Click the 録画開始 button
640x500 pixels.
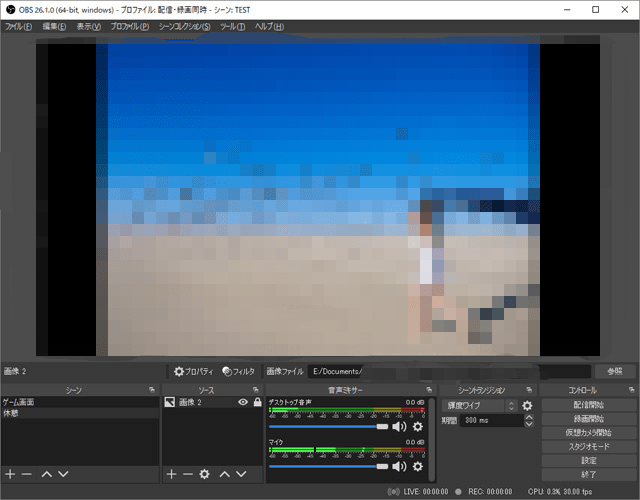point(589,420)
